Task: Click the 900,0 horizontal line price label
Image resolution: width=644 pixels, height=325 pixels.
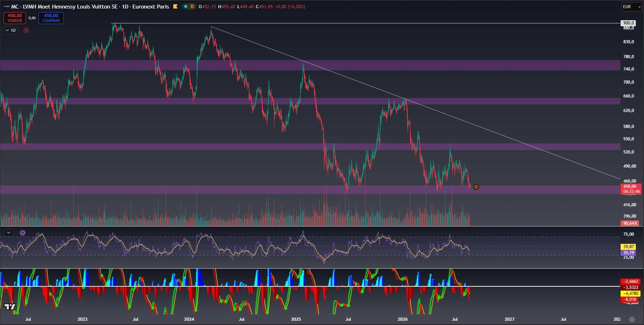Action: (x=628, y=23)
